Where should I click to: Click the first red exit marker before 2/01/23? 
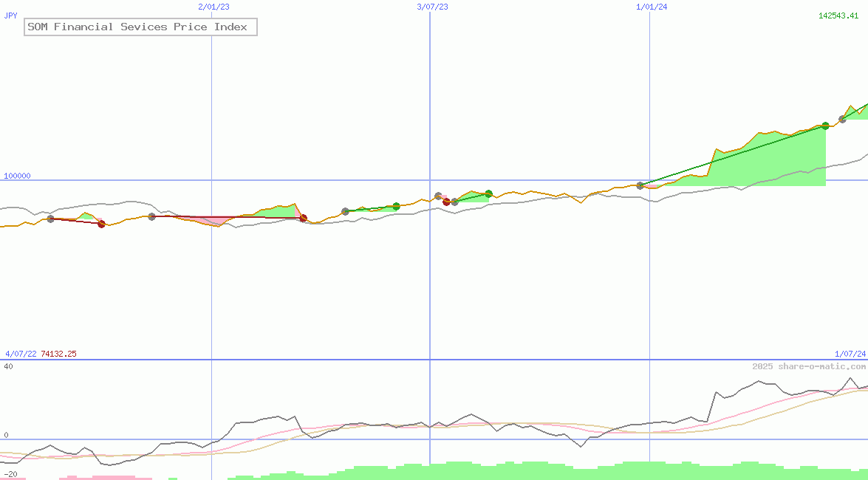pos(101,224)
